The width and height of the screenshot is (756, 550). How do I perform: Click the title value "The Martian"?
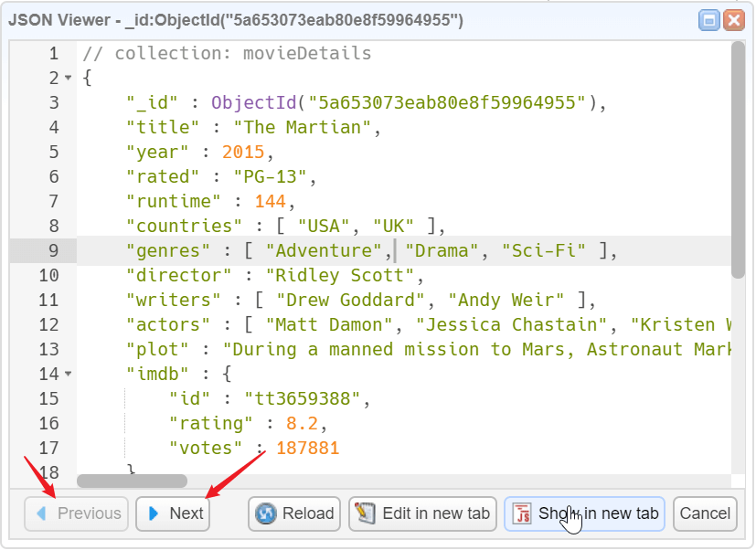(x=302, y=127)
